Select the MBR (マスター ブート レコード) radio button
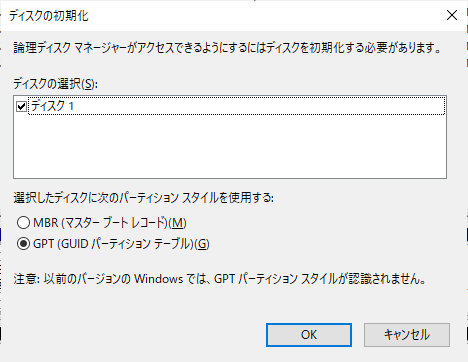Viewport: 468px width, 362px height. tap(23, 223)
